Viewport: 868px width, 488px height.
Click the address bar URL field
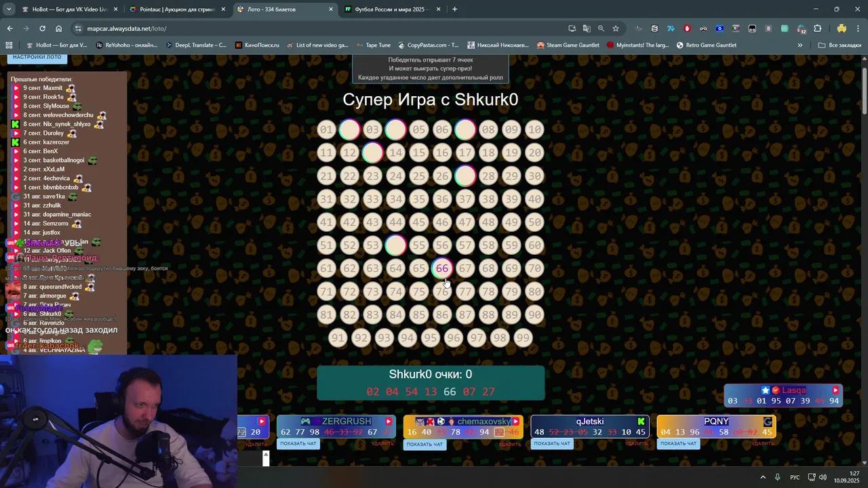(325, 28)
